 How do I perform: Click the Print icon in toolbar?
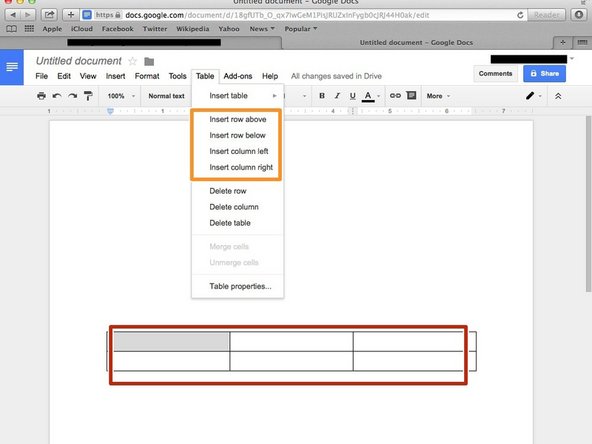tap(42, 96)
